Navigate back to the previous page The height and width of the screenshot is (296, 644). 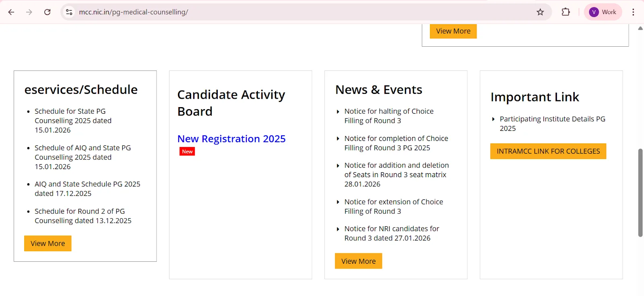(x=11, y=12)
